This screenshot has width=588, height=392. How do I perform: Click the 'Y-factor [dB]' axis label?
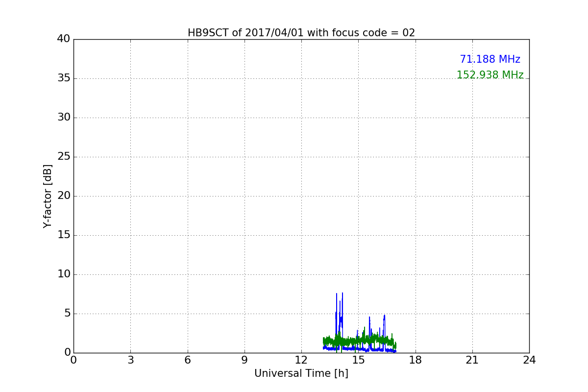(48, 196)
